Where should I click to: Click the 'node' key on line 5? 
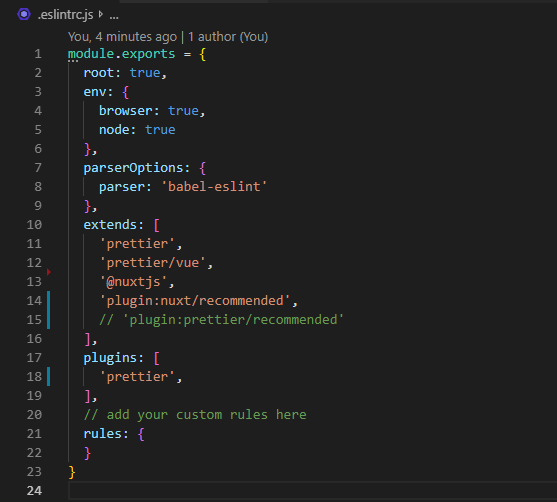(114, 130)
